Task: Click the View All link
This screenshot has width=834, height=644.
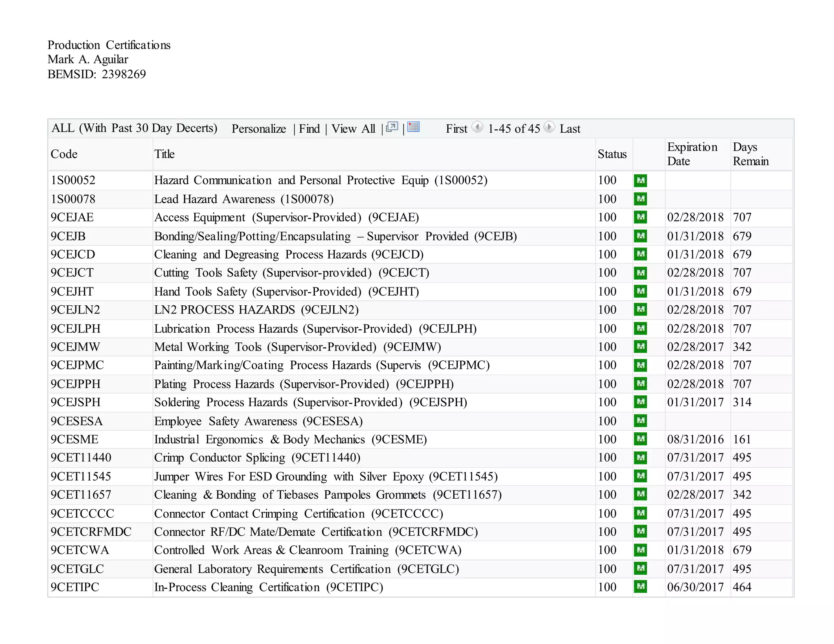Action: (353, 129)
